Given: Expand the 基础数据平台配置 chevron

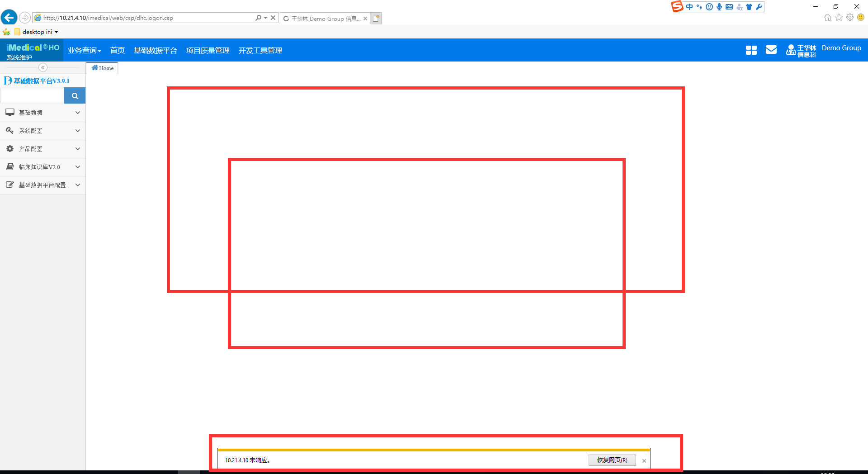Looking at the screenshot, I should (78, 185).
